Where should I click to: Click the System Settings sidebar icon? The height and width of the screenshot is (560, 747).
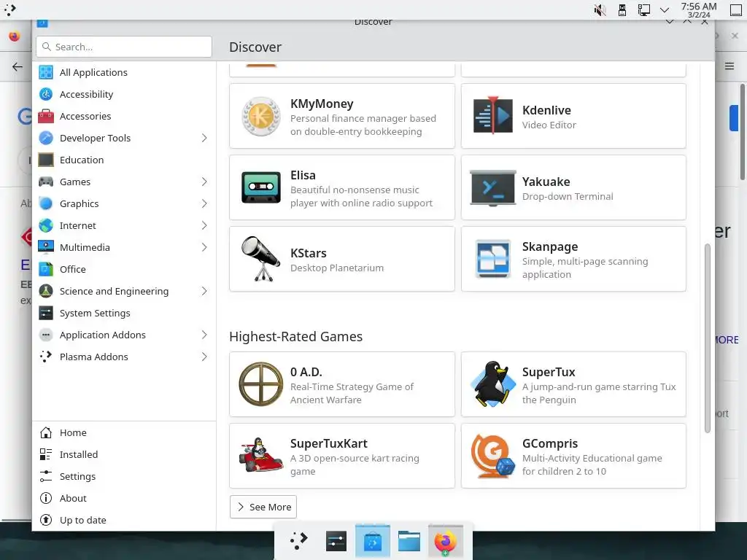pos(46,314)
